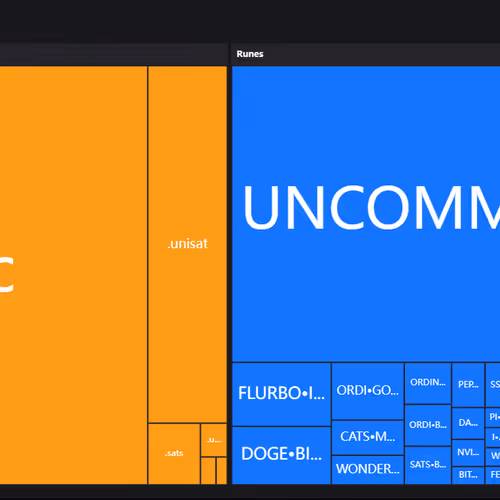
Task: Click the PI• rune tile
Action: (493, 417)
